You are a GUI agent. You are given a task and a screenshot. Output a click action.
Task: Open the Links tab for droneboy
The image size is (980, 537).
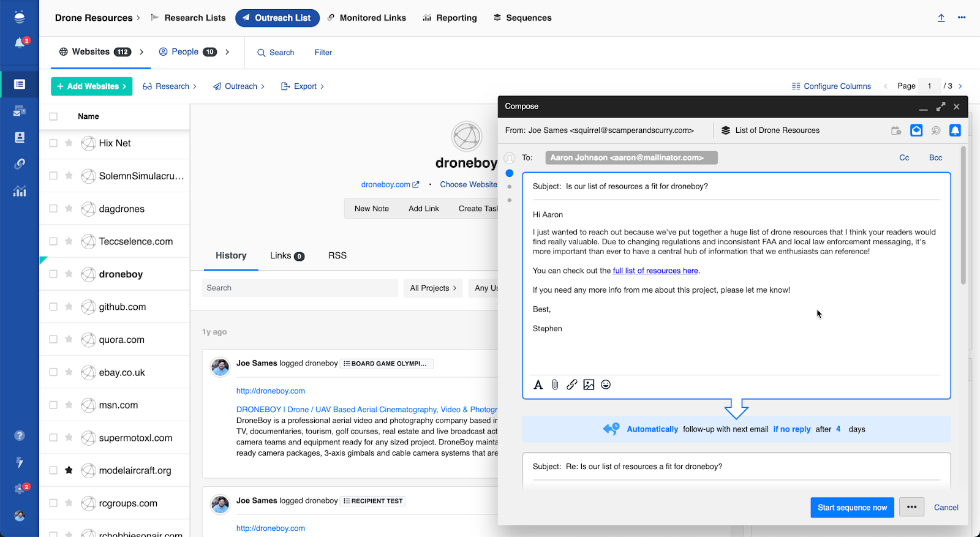coord(287,256)
